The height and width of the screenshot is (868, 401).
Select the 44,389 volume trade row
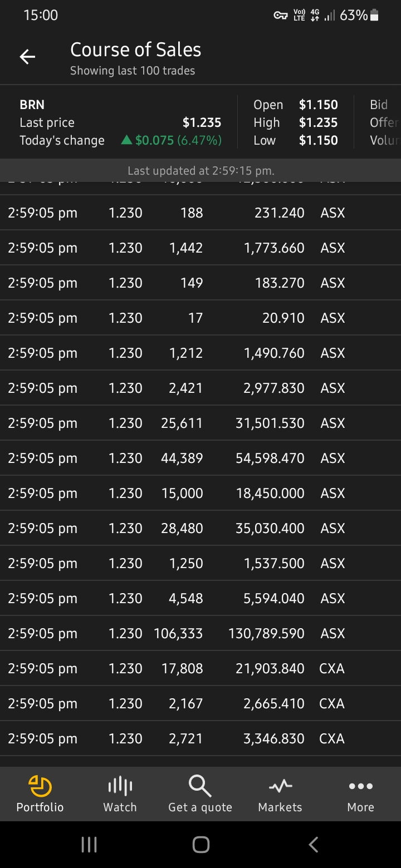(x=200, y=458)
